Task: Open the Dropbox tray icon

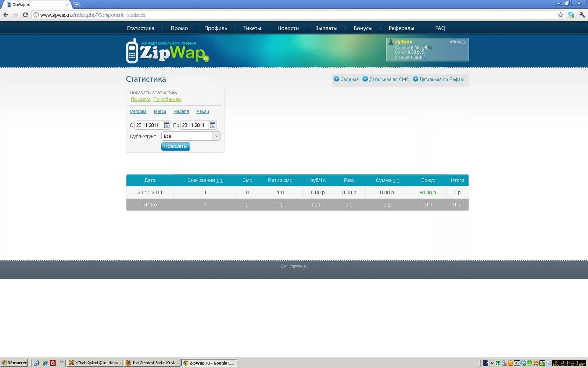Action: (x=523, y=363)
